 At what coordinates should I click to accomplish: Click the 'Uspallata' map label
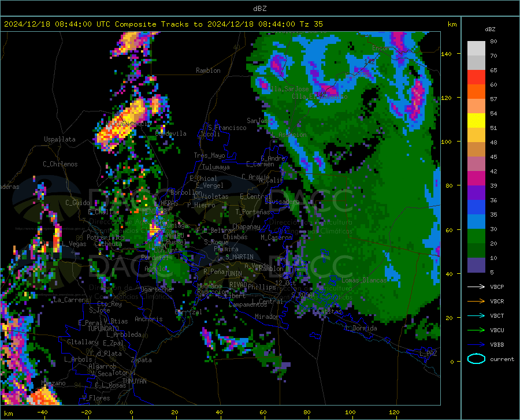pyautogui.click(x=60, y=139)
